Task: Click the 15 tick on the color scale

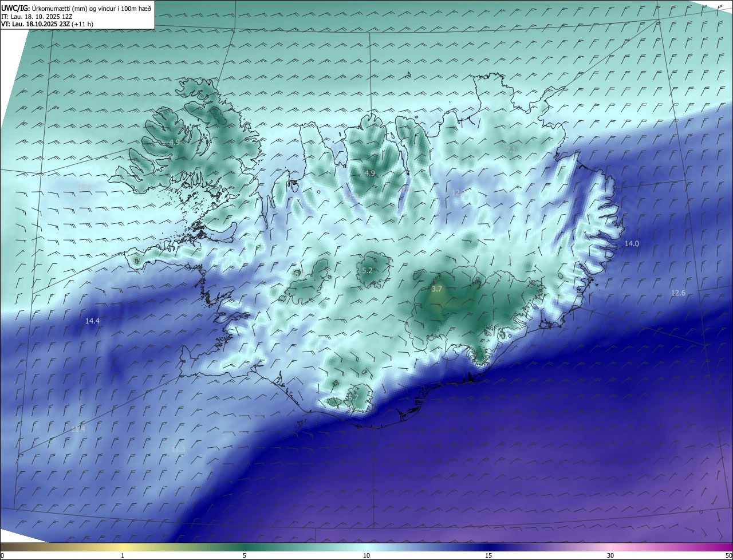Action: coord(488,555)
